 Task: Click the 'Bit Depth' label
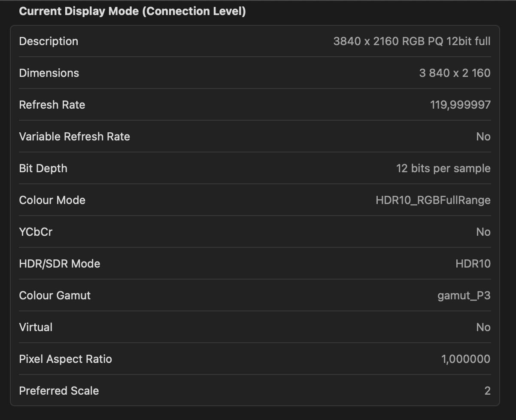(x=43, y=168)
